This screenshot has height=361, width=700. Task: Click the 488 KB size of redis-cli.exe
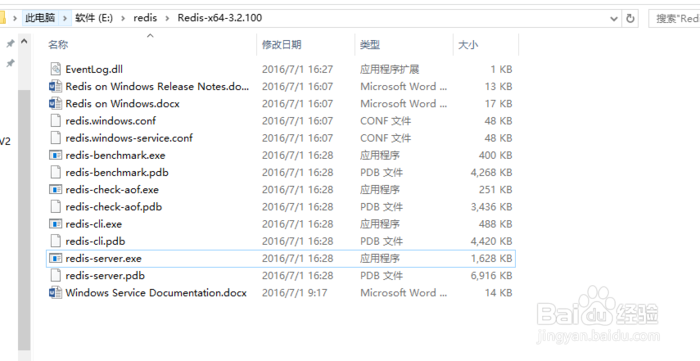[x=496, y=224]
